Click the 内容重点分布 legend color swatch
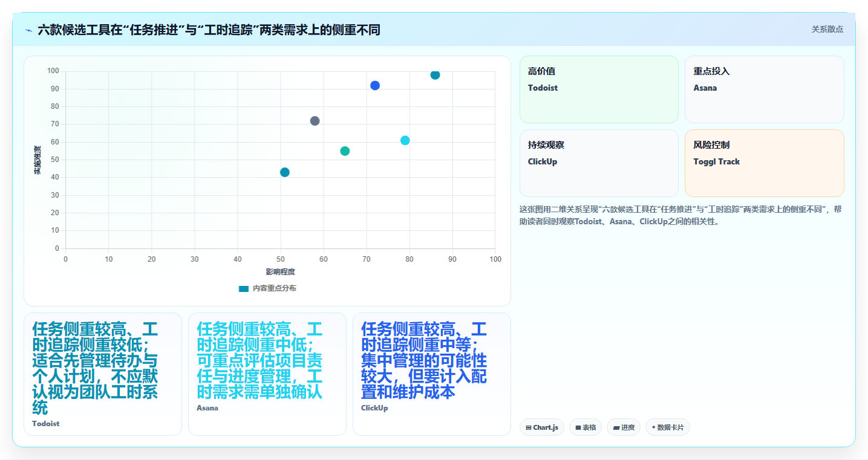Viewport: 868px width, 460px height. (243, 288)
